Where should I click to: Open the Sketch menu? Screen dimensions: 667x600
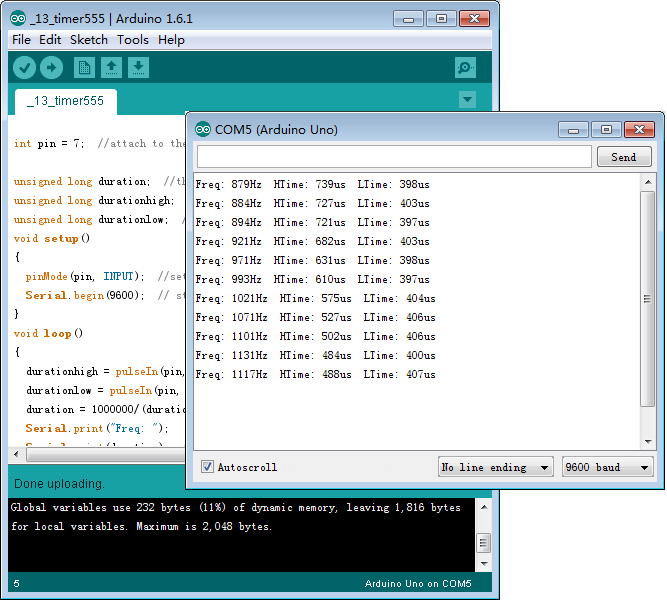[x=88, y=40]
